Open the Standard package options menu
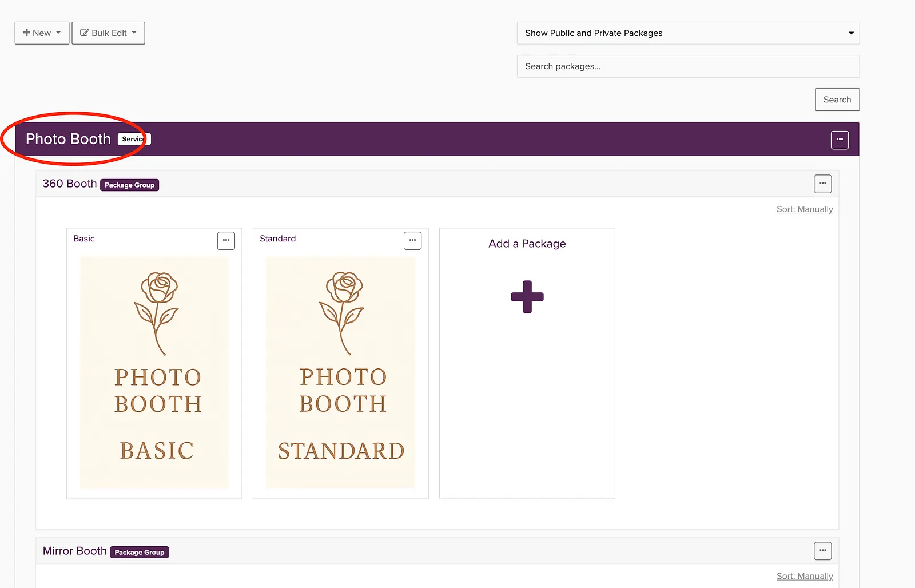 click(x=412, y=240)
